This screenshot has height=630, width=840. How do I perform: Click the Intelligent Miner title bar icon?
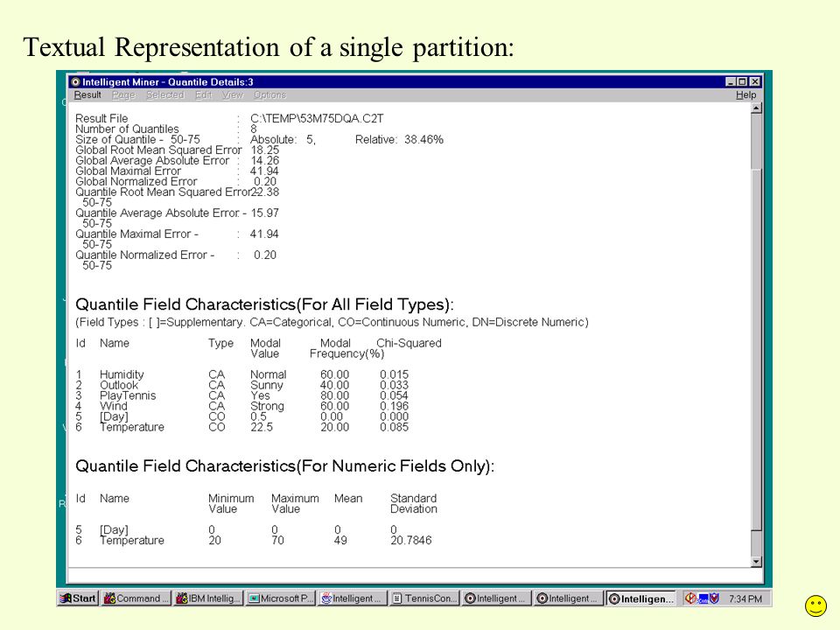(75, 82)
